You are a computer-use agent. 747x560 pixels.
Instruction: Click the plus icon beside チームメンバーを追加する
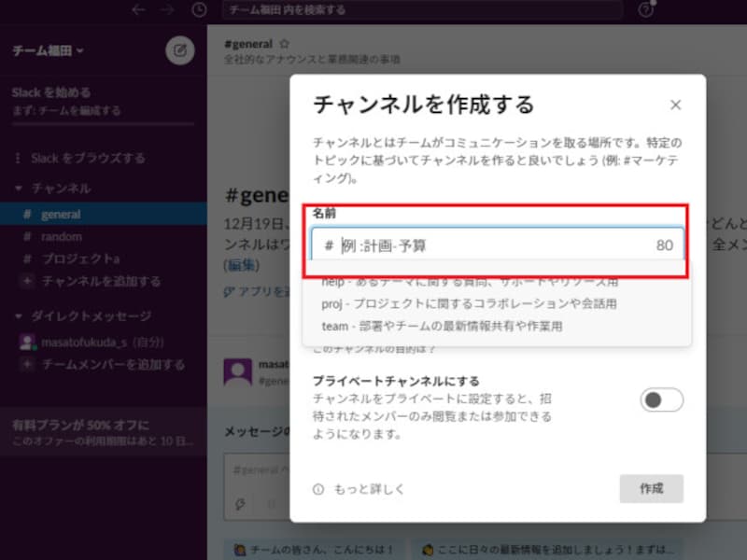(27, 365)
